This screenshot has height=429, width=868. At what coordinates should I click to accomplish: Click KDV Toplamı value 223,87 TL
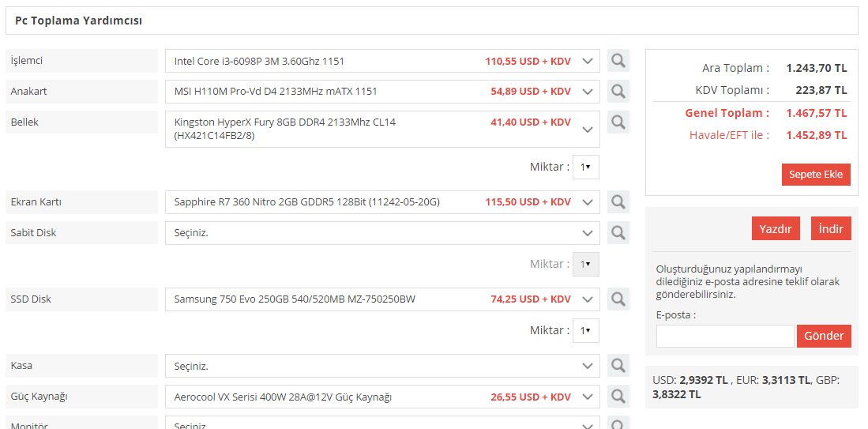click(821, 90)
